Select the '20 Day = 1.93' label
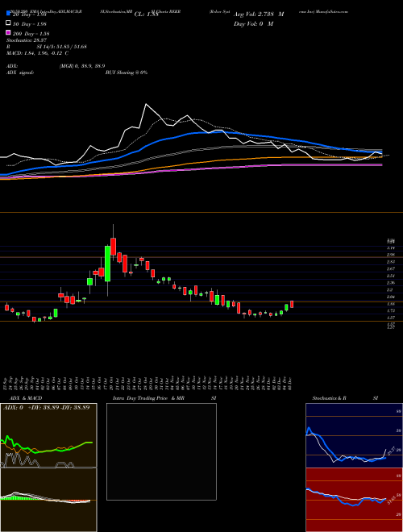The image size is (403, 532). (28, 15)
